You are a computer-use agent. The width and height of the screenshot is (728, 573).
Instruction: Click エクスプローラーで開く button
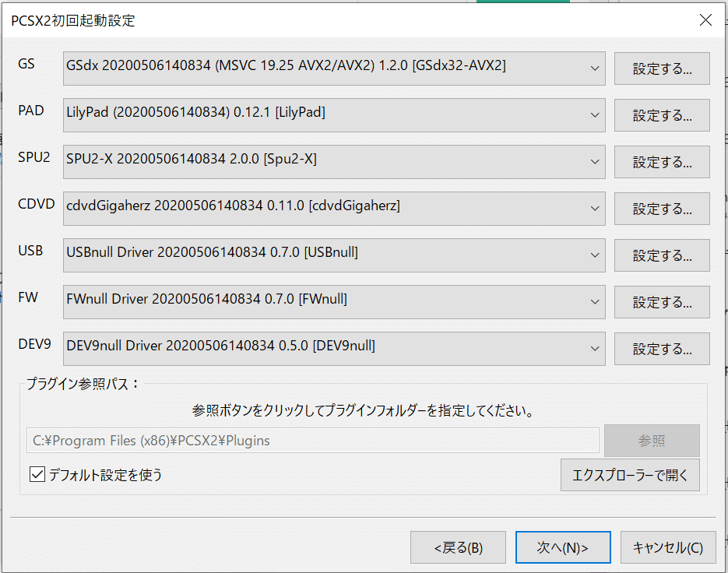pos(630,475)
